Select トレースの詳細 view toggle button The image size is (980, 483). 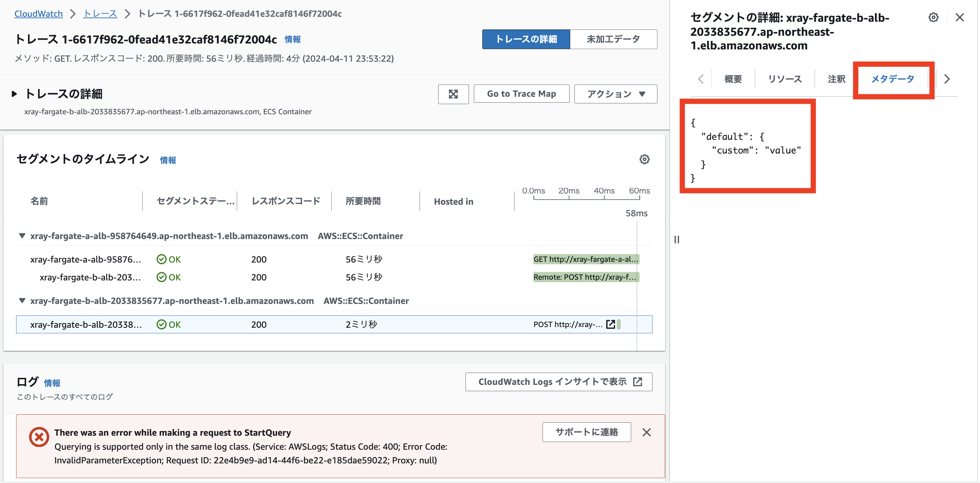(x=526, y=39)
